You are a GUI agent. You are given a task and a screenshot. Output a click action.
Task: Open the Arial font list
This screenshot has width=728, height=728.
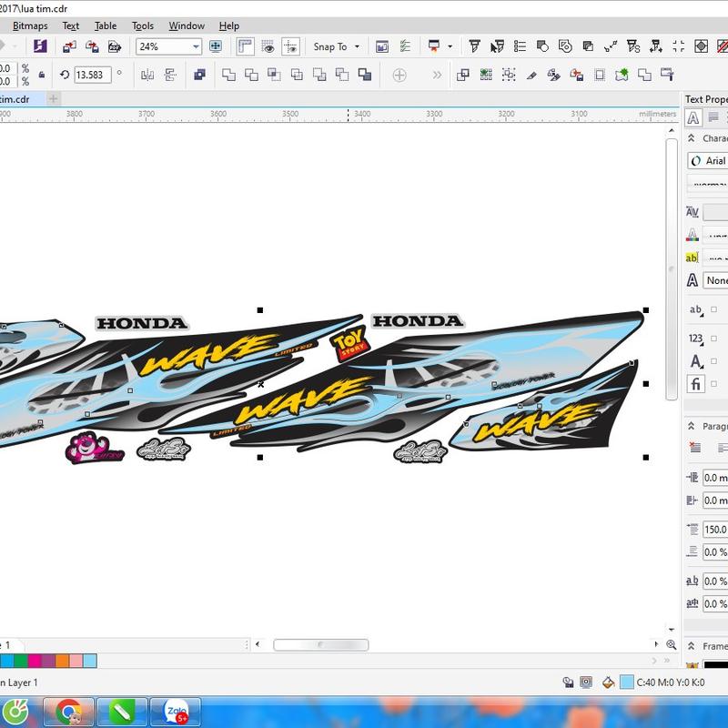[x=708, y=161]
